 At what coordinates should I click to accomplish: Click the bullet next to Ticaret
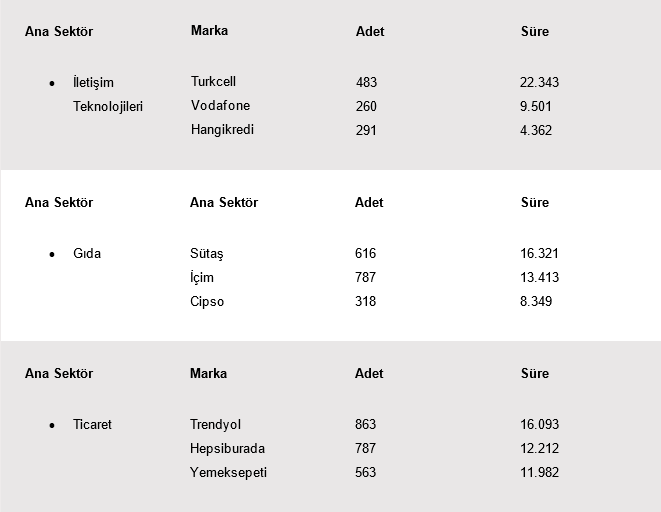coord(52,426)
